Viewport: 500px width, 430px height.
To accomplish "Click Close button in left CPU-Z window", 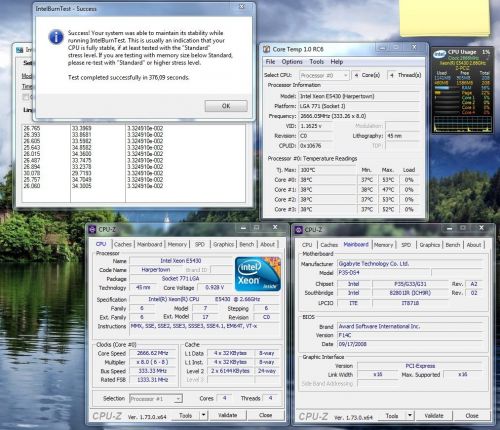I will pyautogui.click(x=266, y=415).
